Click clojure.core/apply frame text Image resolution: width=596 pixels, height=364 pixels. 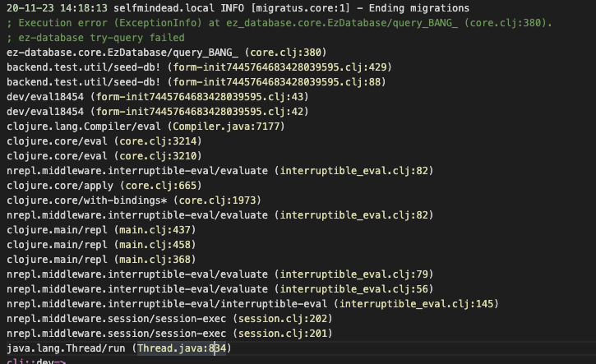coord(60,186)
